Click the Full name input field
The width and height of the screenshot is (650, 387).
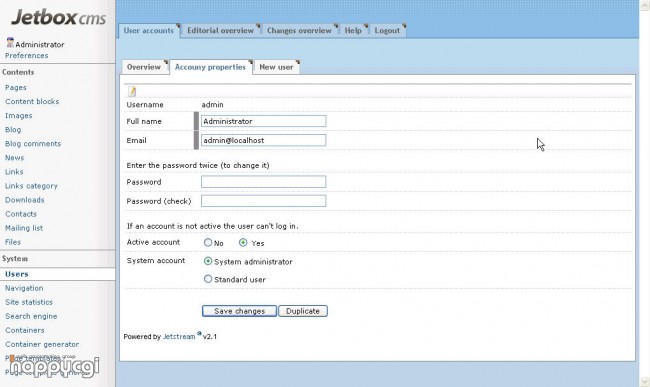[x=264, y=121]
